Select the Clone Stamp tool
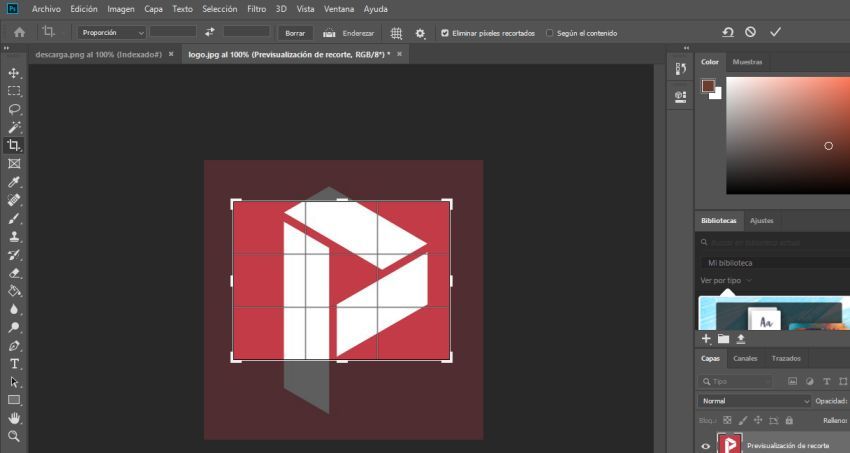850x453 pixels. (14, 236)
